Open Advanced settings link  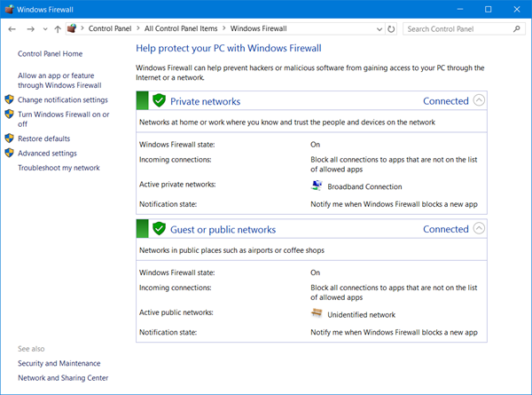coord(47,153)
